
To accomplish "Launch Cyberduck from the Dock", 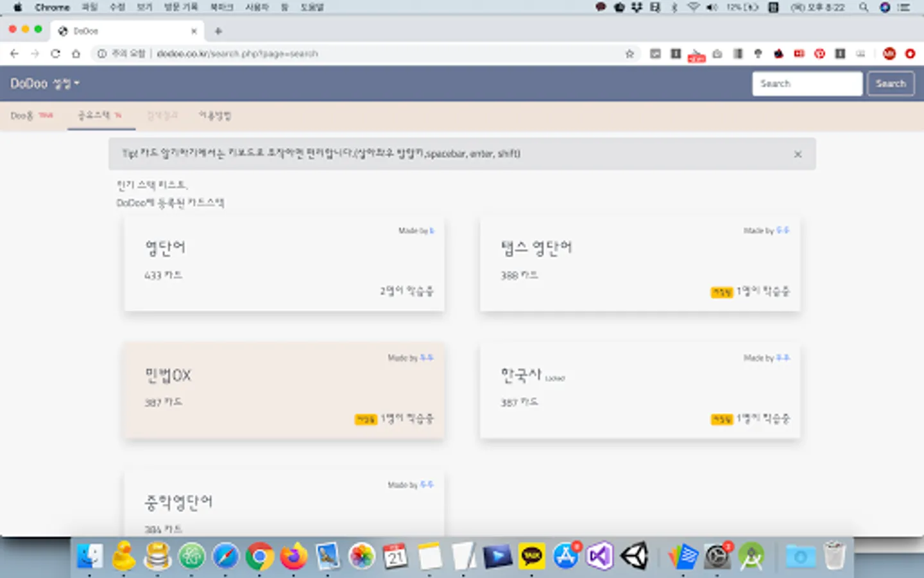I will (124, 556).
